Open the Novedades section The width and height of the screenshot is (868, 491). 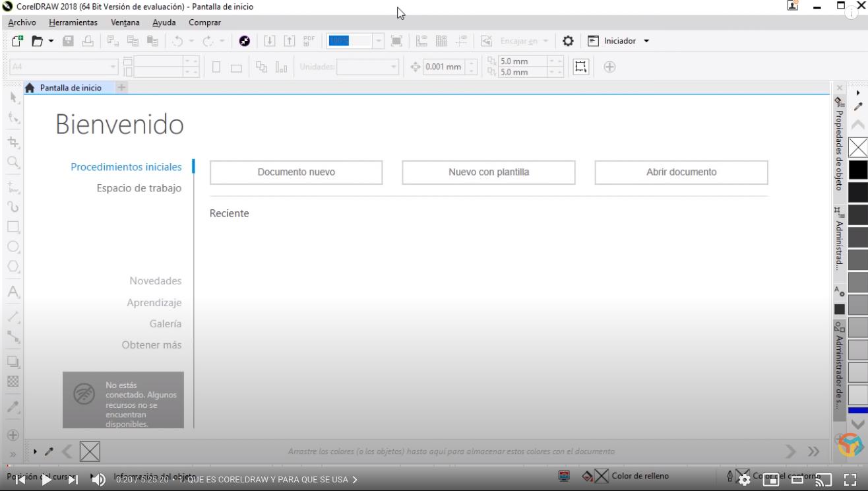coord(156,281)
